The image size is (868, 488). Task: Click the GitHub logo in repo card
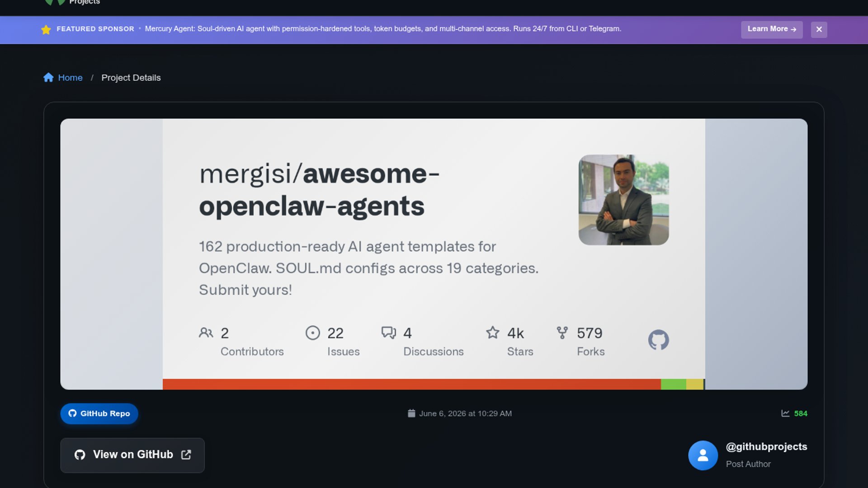[658, 340]
